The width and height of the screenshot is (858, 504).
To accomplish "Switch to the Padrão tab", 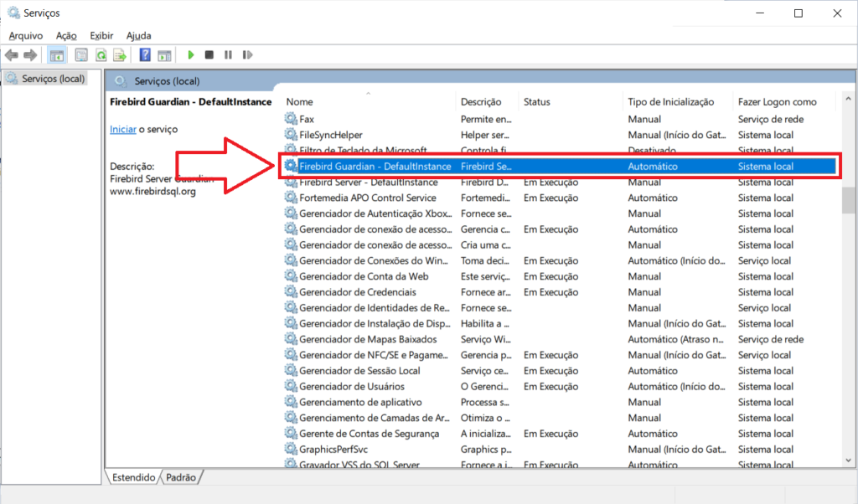I will pyautogui.click(x=181, y=477).
